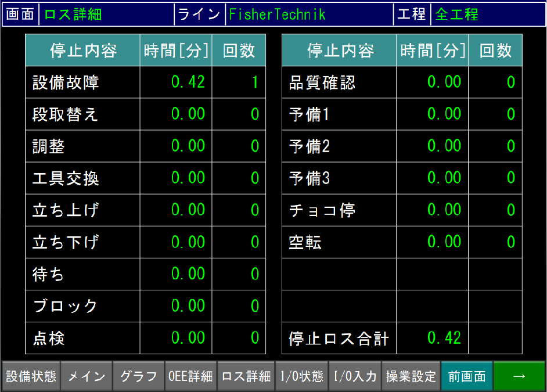Go to next page with the → arrow button
Viewport: 547px width, 392px height.
519,376
